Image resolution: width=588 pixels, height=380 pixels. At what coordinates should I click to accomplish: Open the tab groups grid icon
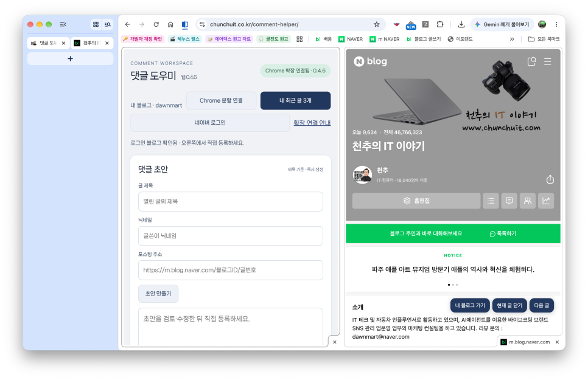pos(96,24)
